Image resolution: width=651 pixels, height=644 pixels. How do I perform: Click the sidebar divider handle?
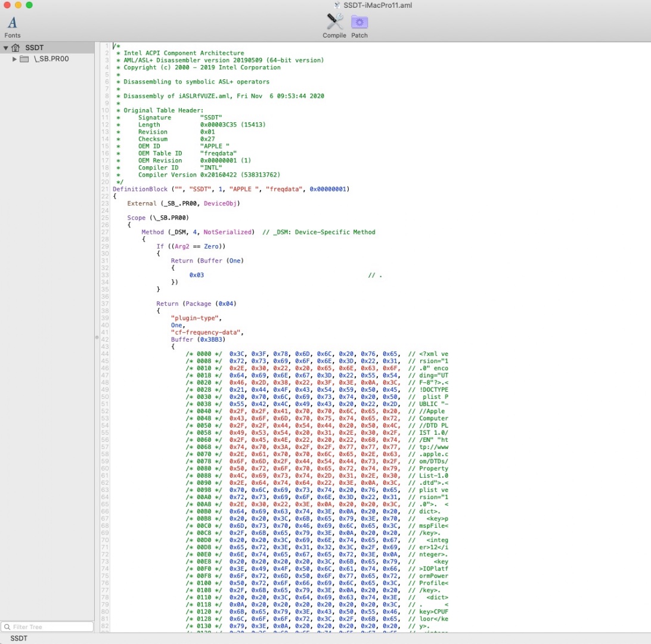(95, 338)
